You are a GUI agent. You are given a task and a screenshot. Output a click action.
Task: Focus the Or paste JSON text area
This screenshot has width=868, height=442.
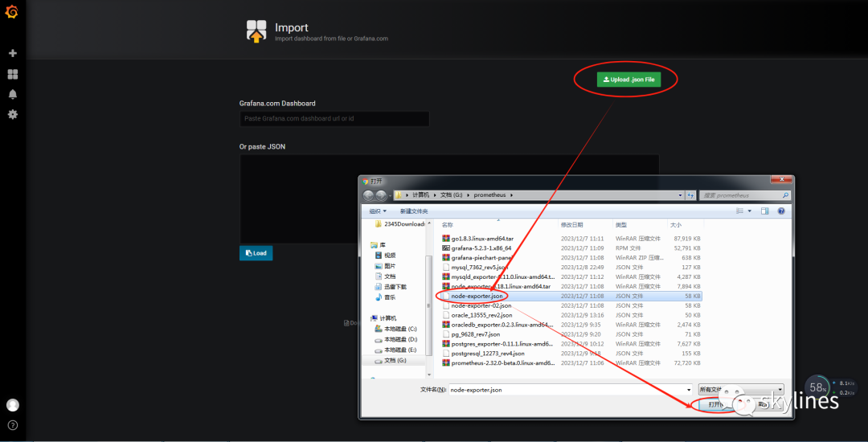pos(449,198)
